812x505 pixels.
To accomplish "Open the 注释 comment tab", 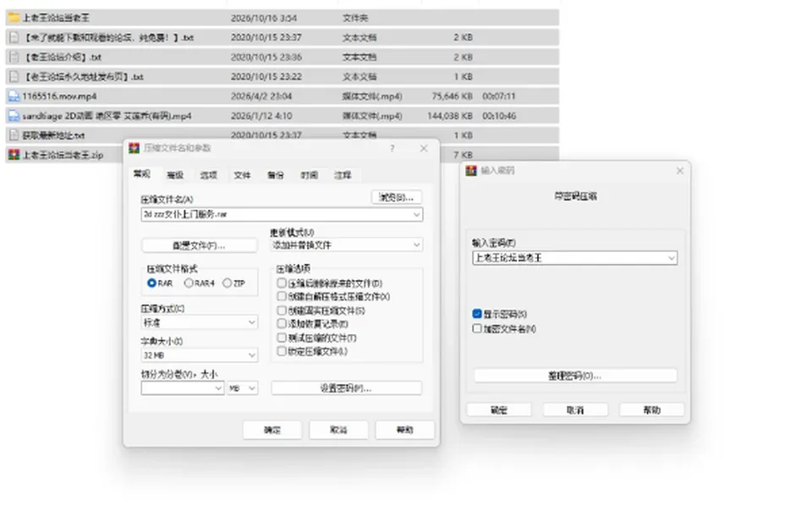I will pos(343,175).
